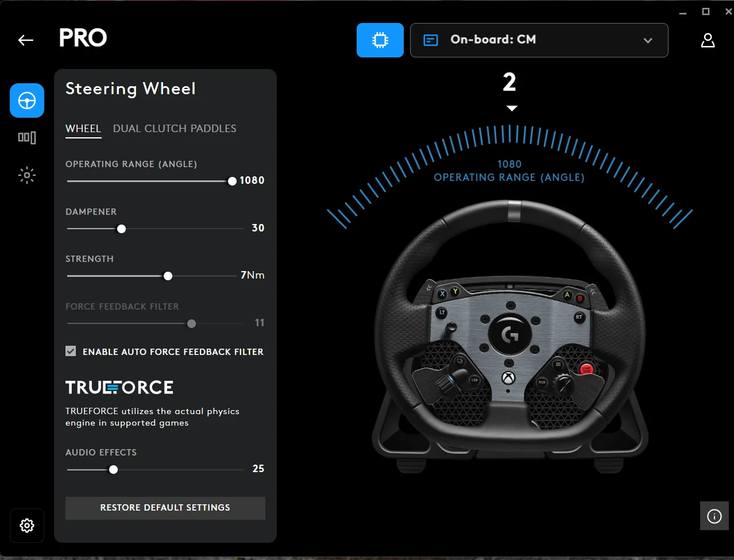Viewport: 734px width, 560px height.
Task: Click the TRUEFORCE logo
Action: tap(119, 388)
